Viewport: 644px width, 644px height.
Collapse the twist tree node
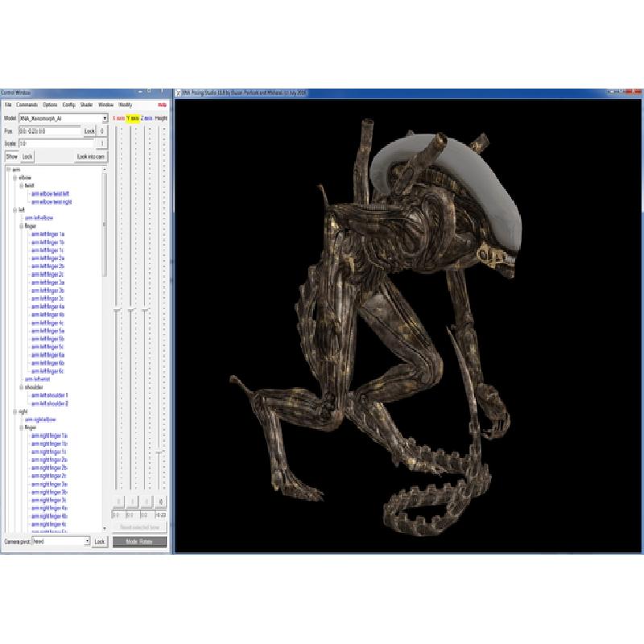pyautogui.click(x=22, y=186)
